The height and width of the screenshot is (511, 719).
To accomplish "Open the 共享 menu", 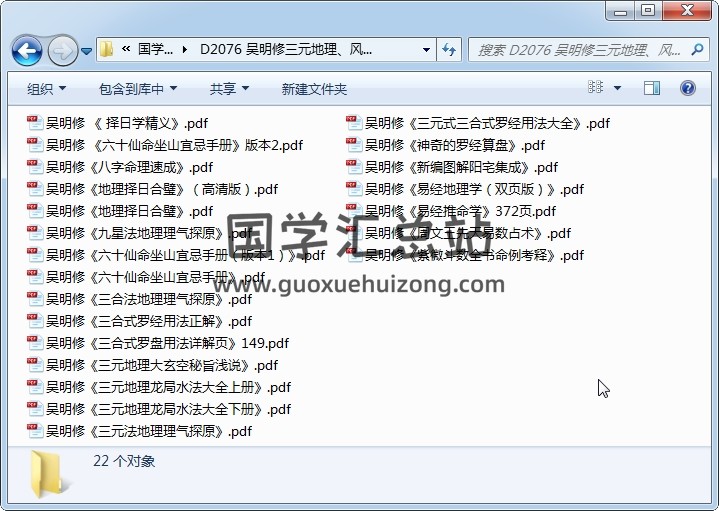I will click(229, 89).
